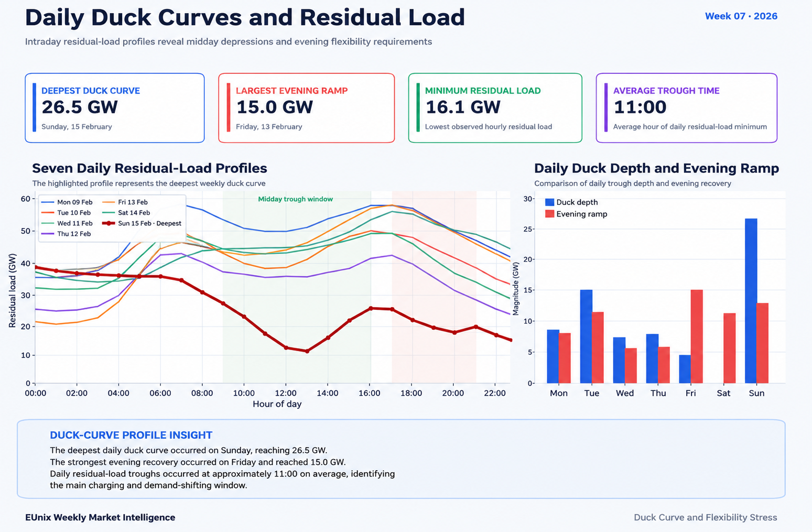
Task: Click the lowest marker on the Sunday profile line
Action: [307, 351]
